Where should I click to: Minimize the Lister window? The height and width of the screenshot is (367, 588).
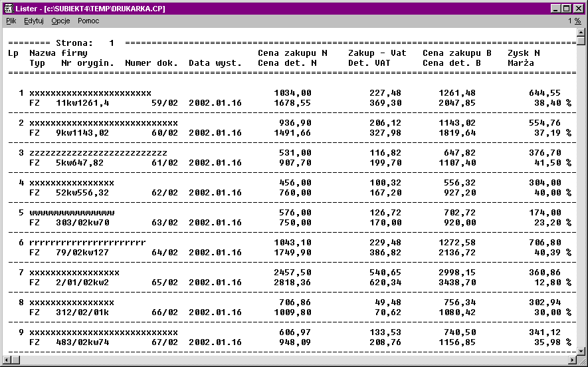point(556,8)
